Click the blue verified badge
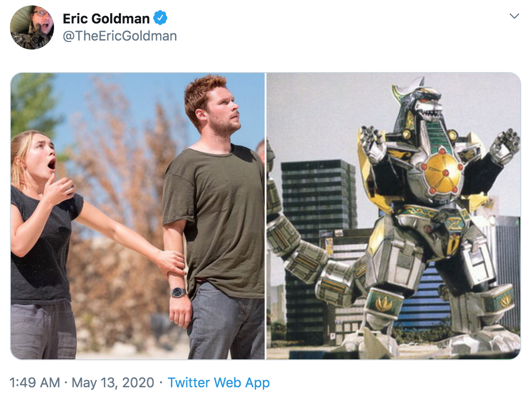 (160, 18)
